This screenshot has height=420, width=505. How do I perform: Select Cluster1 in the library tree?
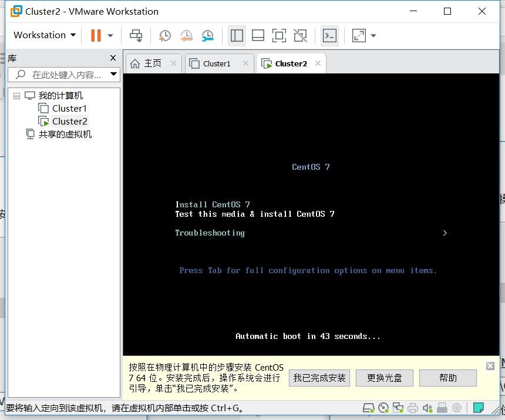[69, 109]
